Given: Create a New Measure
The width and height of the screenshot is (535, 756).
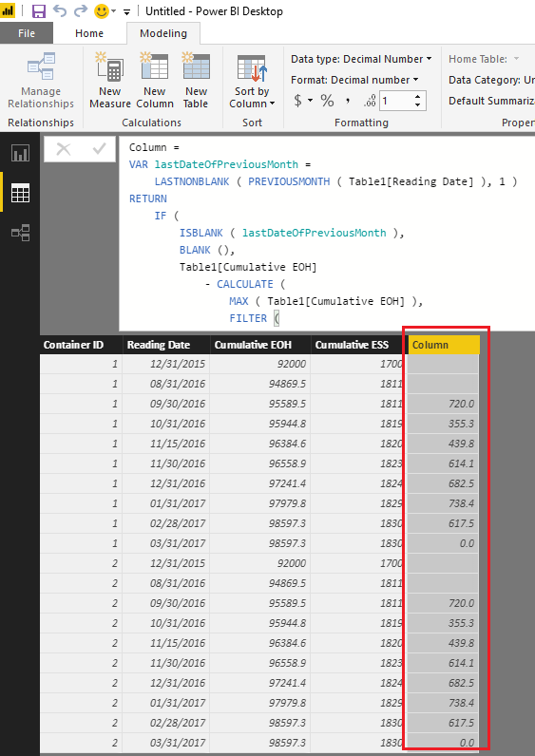Looking at the screenshot, I should click(x=110, y=81).
